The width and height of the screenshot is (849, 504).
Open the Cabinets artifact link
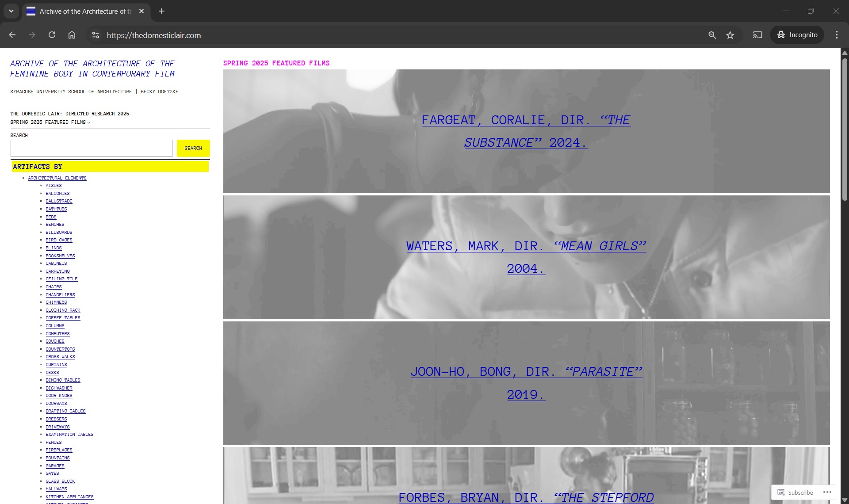point(56,263)
